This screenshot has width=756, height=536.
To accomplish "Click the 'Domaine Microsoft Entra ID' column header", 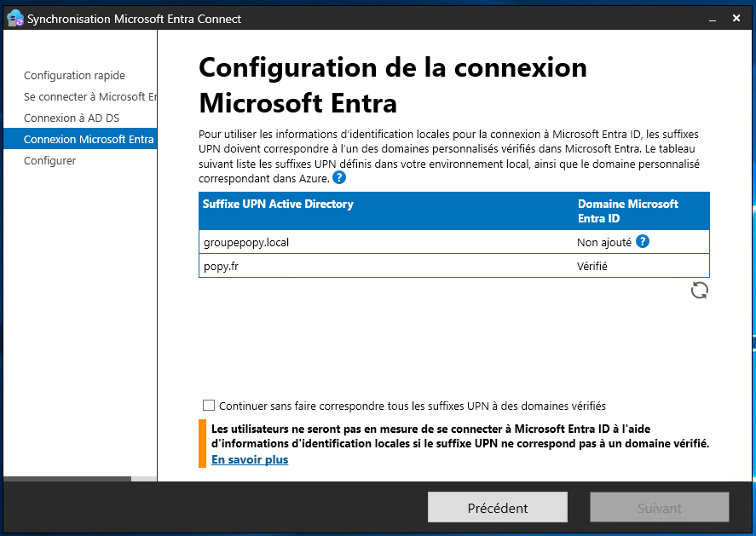I will pos(628,211).
